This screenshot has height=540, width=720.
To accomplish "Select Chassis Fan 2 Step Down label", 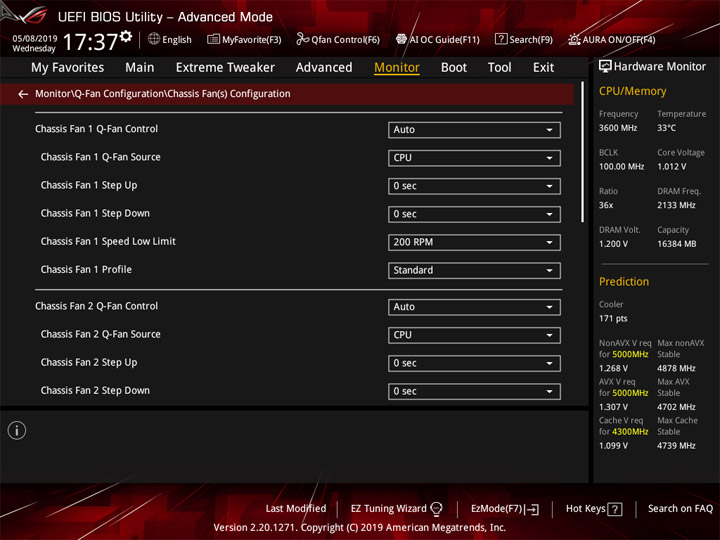I will click(95, 391).
